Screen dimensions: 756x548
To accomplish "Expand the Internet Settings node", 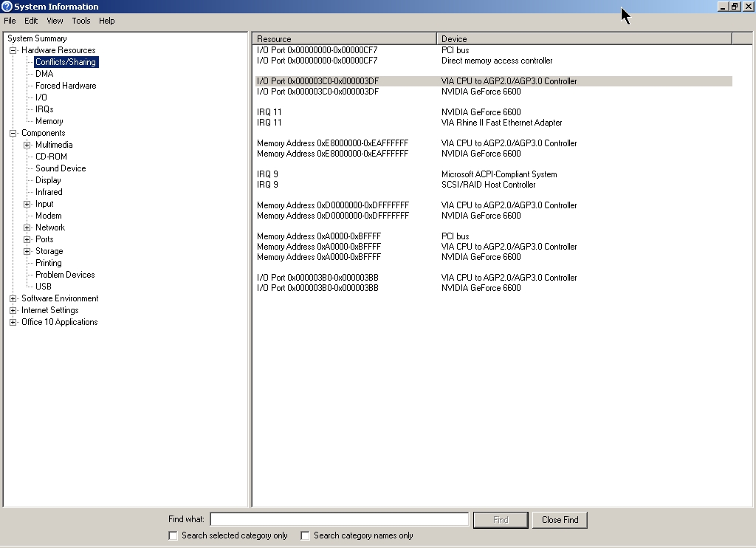I will [13, 310].
